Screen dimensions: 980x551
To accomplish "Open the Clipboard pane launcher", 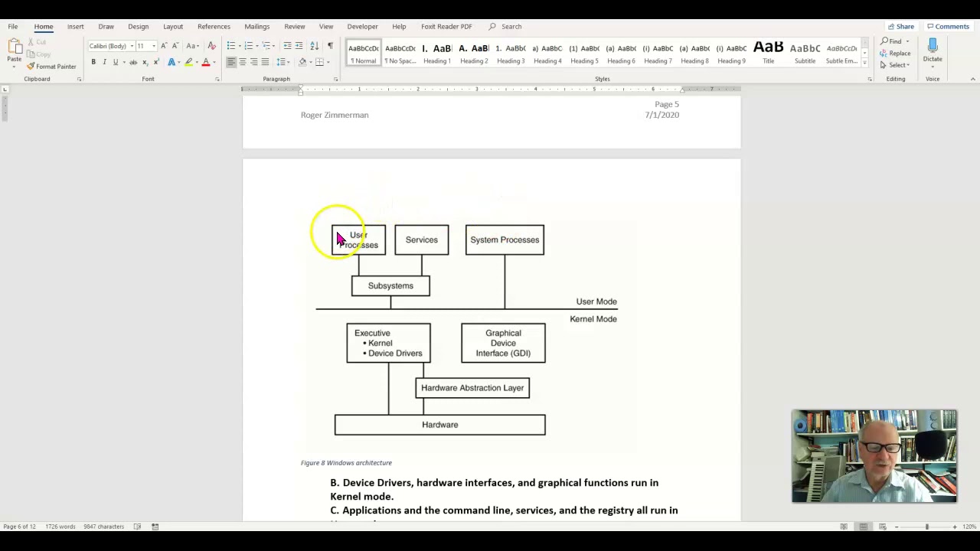I will (79, 79).
